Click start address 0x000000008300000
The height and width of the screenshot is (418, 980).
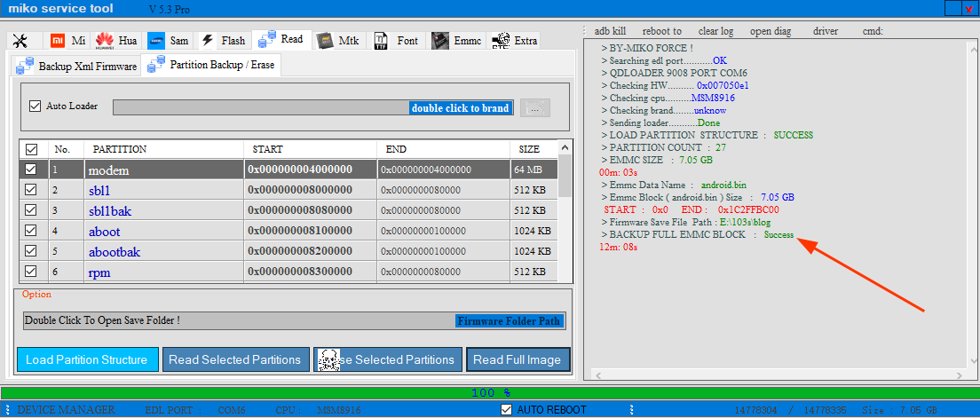click(x=300, y=272)
